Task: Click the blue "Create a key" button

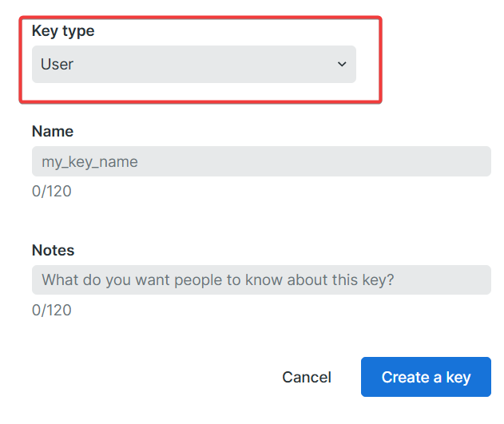Action: tap(426, 377)
